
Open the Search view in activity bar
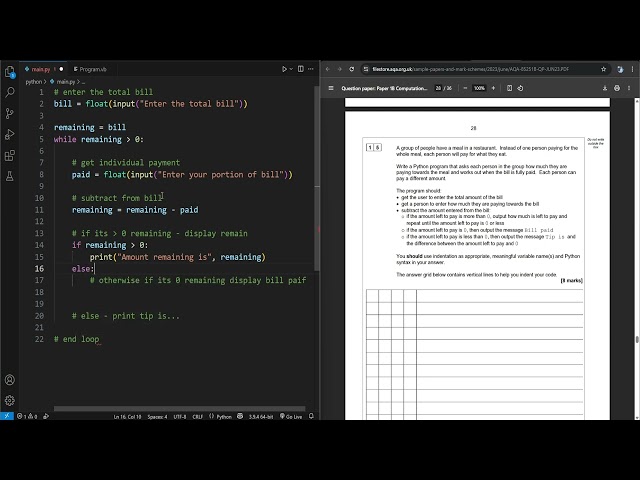coord(10,93)
